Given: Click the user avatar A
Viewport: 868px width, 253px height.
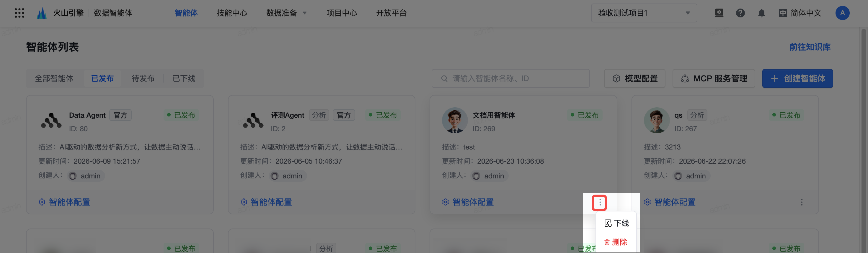Looking at the screenshot, I should click(842, 13).
